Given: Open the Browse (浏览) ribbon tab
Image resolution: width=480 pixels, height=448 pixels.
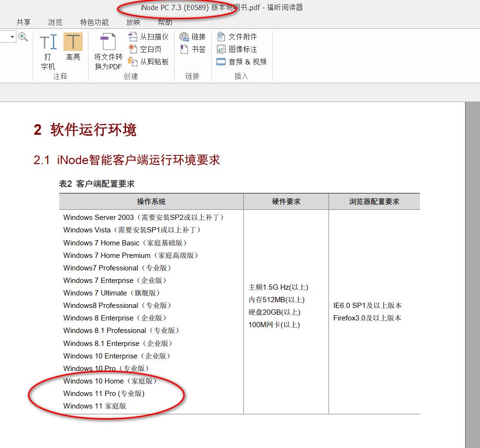Looking at the screenshot, I should tap(55, 22).
